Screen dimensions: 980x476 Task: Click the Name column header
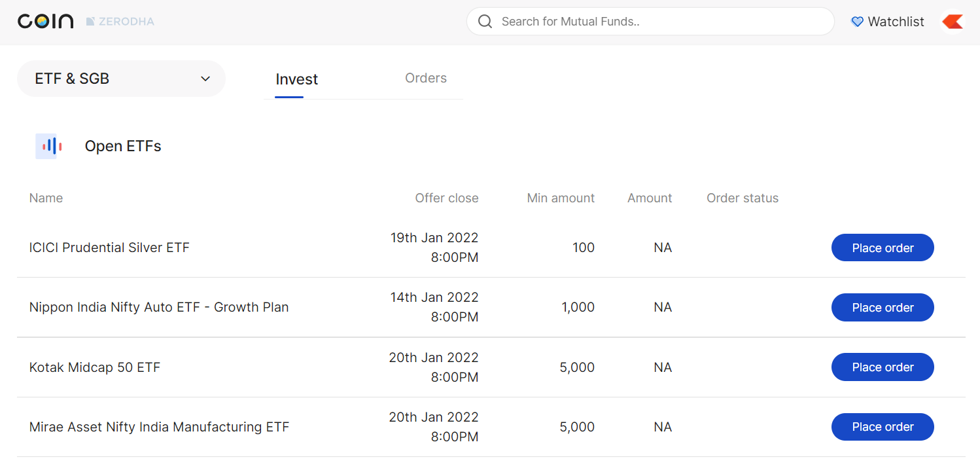pyautogui.click(x=46, y=198)
